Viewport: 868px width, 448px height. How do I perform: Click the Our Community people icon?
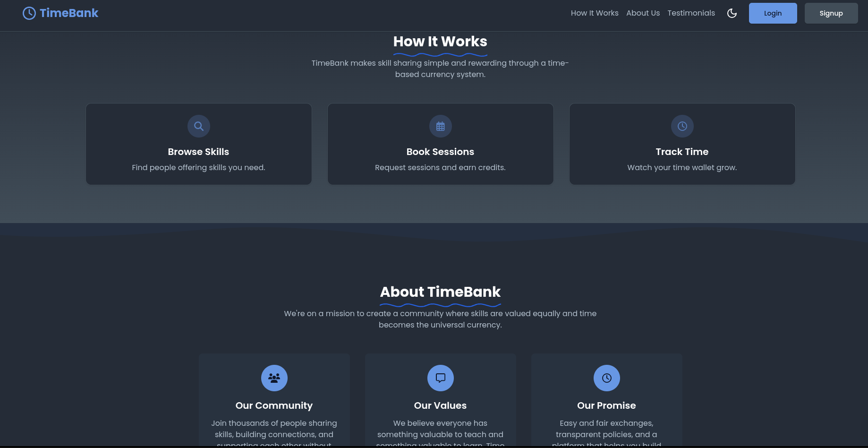tap(274, 378)
